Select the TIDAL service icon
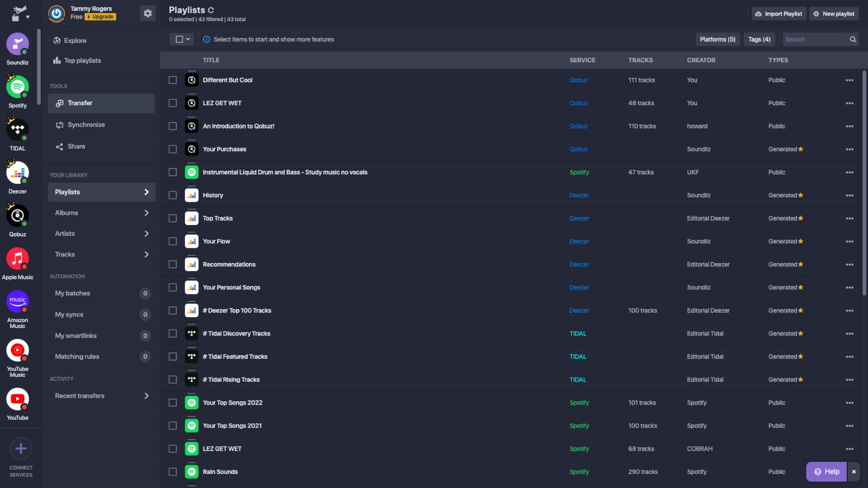This screenshot has height=488, width=868. (x=17, y=130)
